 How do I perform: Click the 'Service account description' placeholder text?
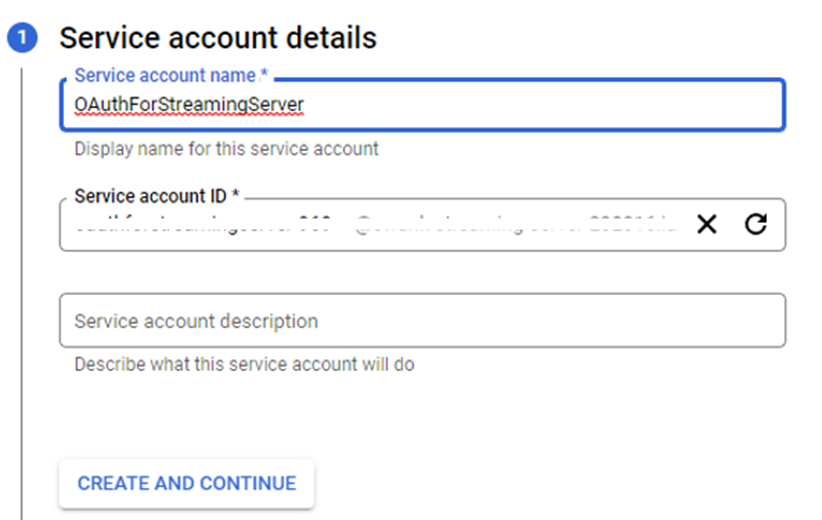click(196, 321)
